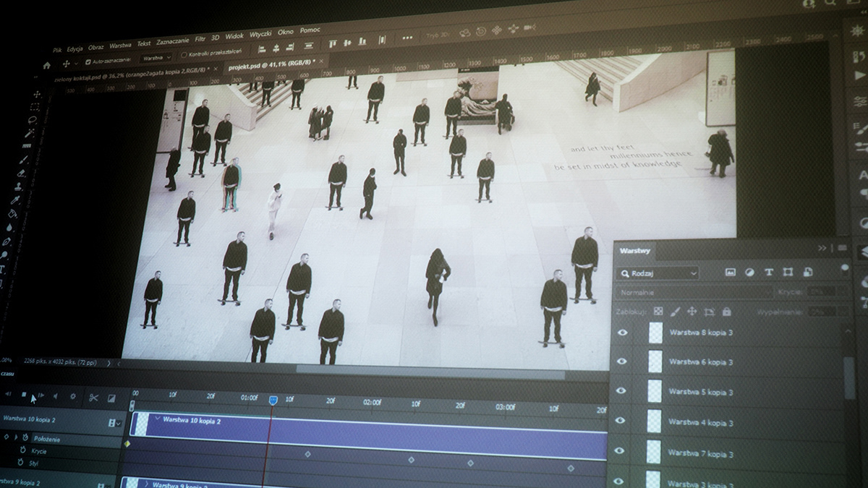
Task: Switch to projekt.psd document tab
Action: point(271,65)
